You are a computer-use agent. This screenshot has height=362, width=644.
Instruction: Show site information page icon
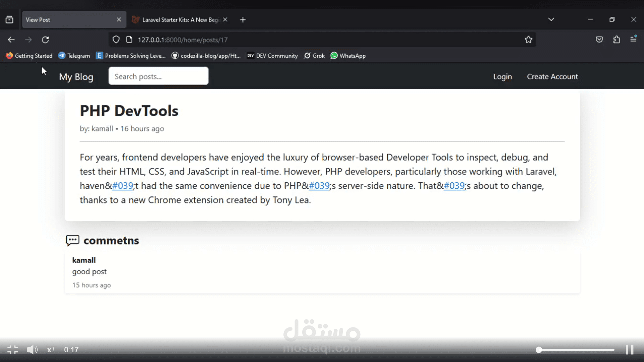click(129, 40)
